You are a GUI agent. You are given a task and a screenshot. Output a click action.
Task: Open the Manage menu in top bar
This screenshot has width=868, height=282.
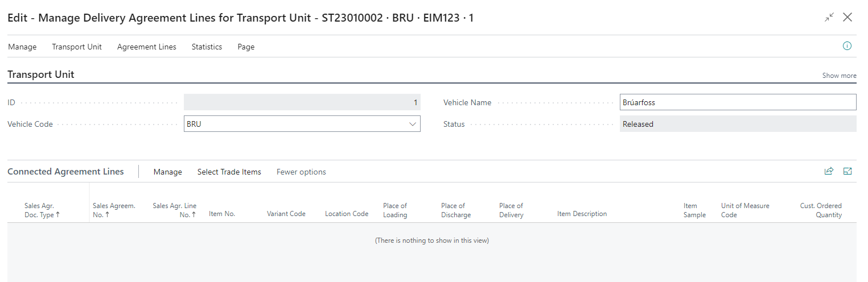coord(22,47)
